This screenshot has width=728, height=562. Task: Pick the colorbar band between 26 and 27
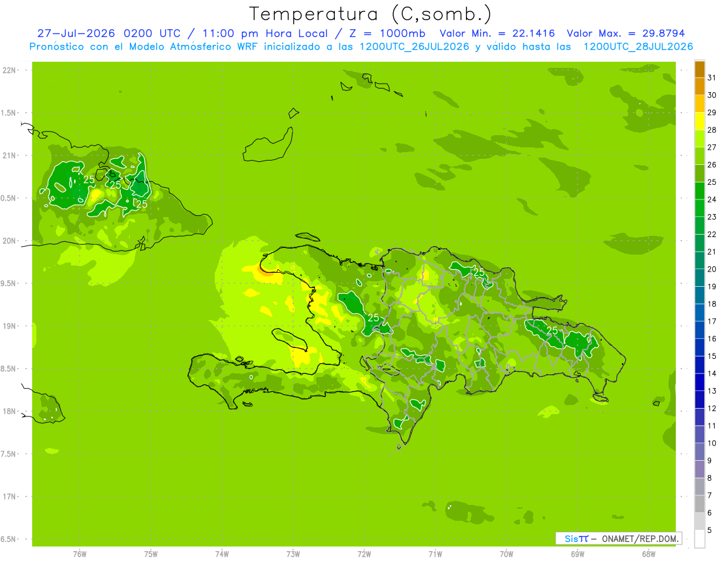point(699,156)
